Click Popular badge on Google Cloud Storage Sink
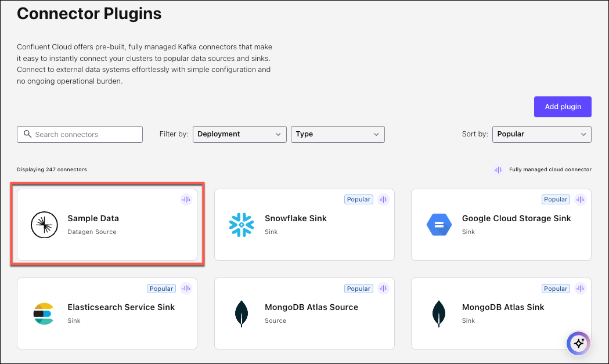 (556, 200)
